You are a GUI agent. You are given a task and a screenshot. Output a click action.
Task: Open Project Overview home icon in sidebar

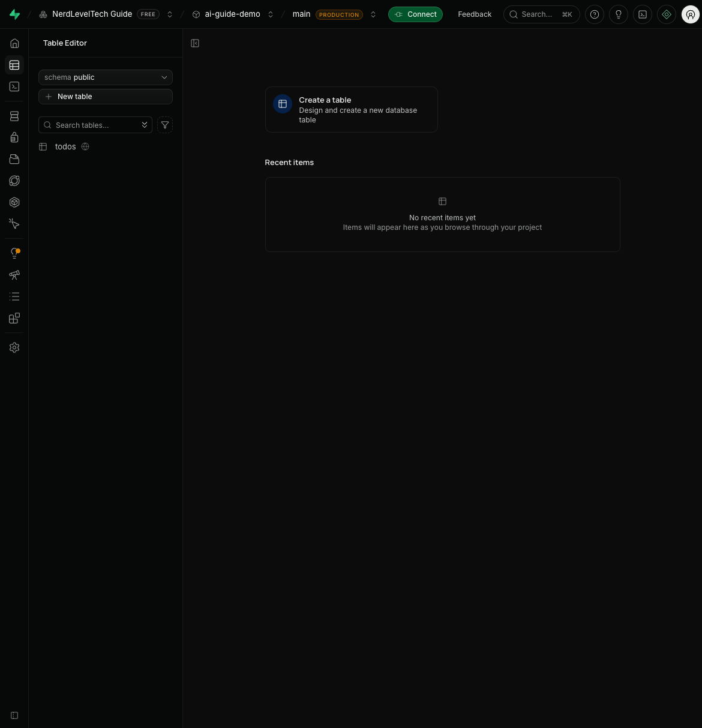click(14, 43)
